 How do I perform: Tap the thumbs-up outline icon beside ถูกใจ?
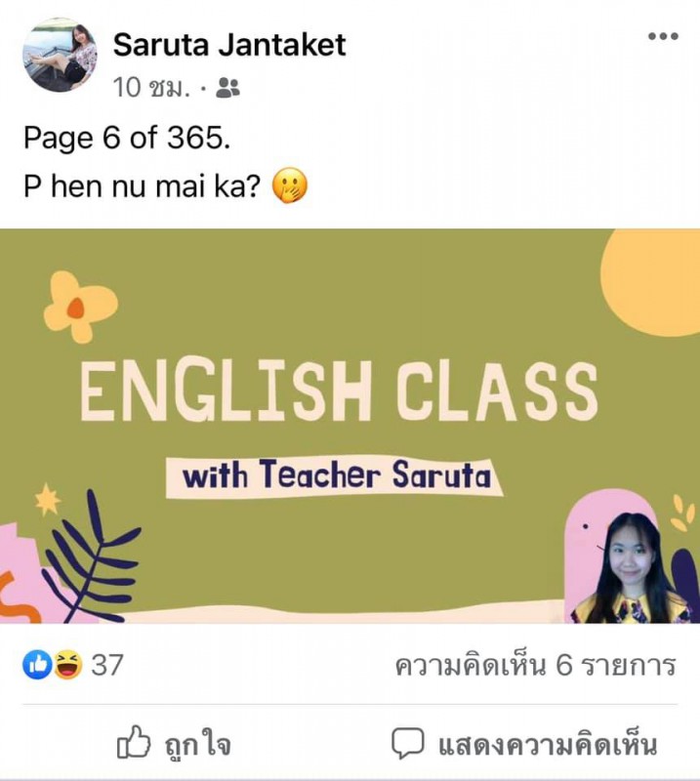point(134,743)
